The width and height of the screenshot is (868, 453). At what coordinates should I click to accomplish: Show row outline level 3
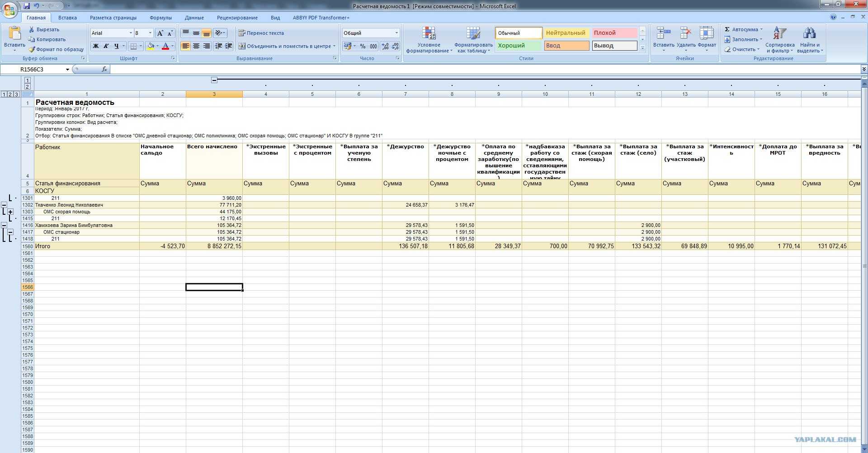tap(16, 94)
